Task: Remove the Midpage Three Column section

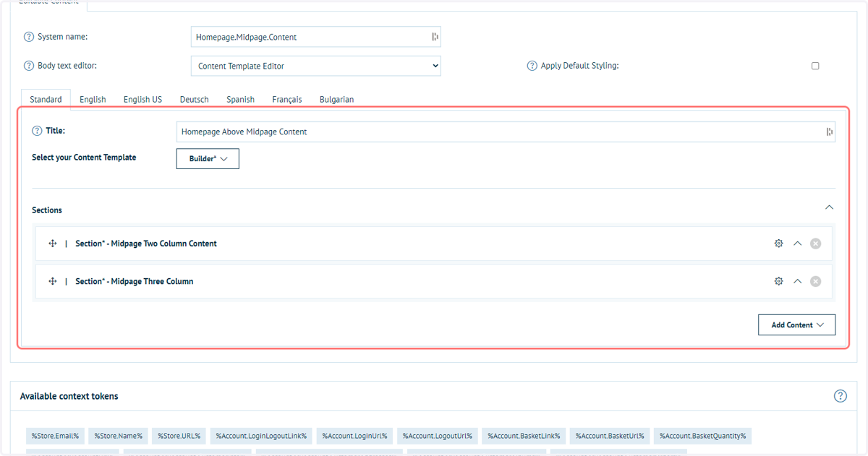Action: pyautogui.click(x=815, y=281)
